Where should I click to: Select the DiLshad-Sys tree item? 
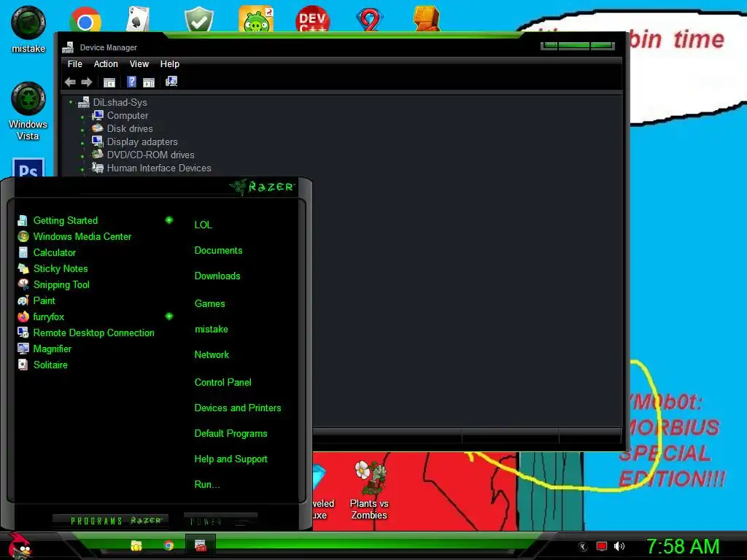(120, 102)
